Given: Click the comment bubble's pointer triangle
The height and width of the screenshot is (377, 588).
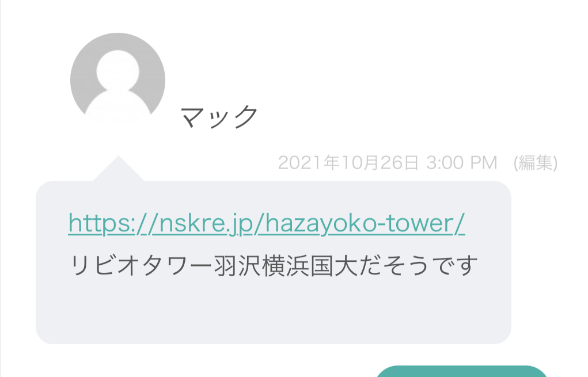Looking at the screenshot, I should 119,169.
